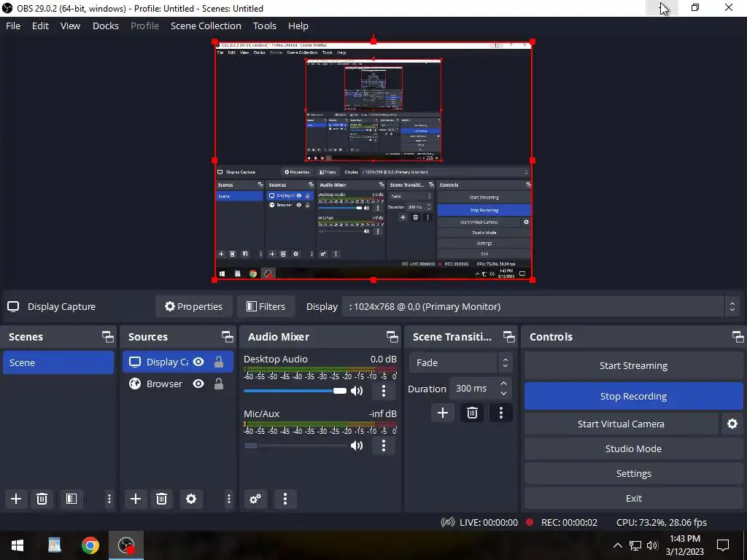The height and width of the screenshot is (560, 747).
Task: Open the notification center icon
Action: [x=723, y=545]
